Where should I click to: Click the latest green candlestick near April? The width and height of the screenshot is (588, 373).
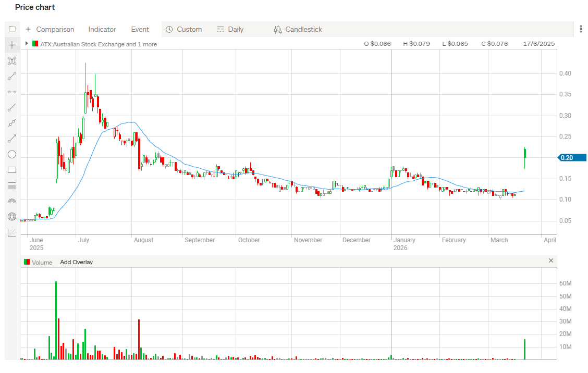tap(524, 153)
